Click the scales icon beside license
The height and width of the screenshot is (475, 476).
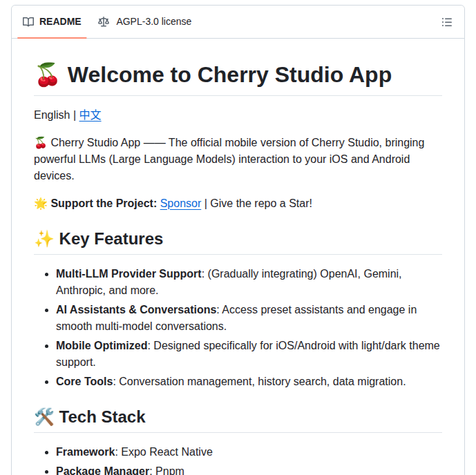tap(103, 22)
